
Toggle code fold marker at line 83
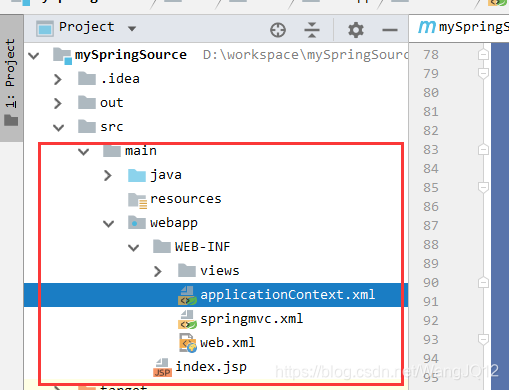click(483, 150)
